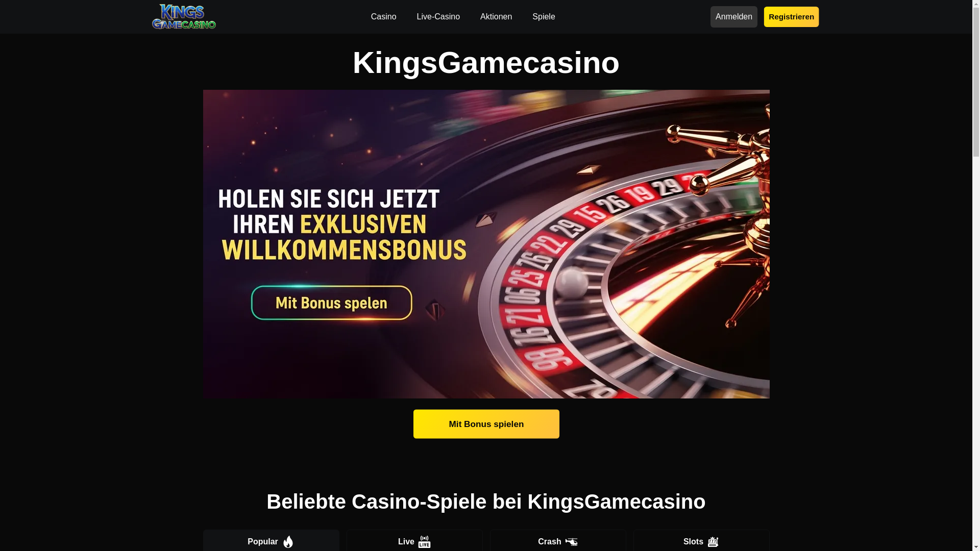This screenshot has height=551, width=980.
Task: Click the yellow Mit Bonus spielen button
Action: [x=486, y=424]
